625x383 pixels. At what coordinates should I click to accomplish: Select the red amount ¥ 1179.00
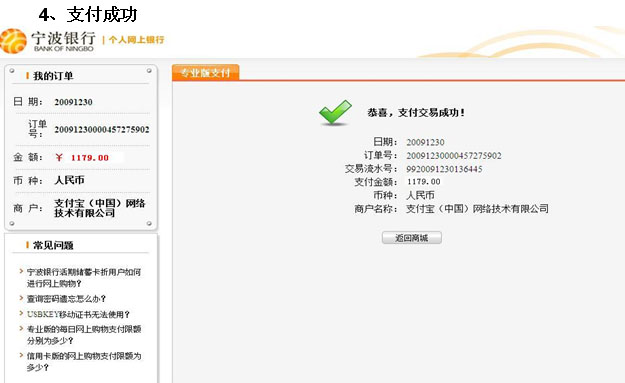[82, 158]
